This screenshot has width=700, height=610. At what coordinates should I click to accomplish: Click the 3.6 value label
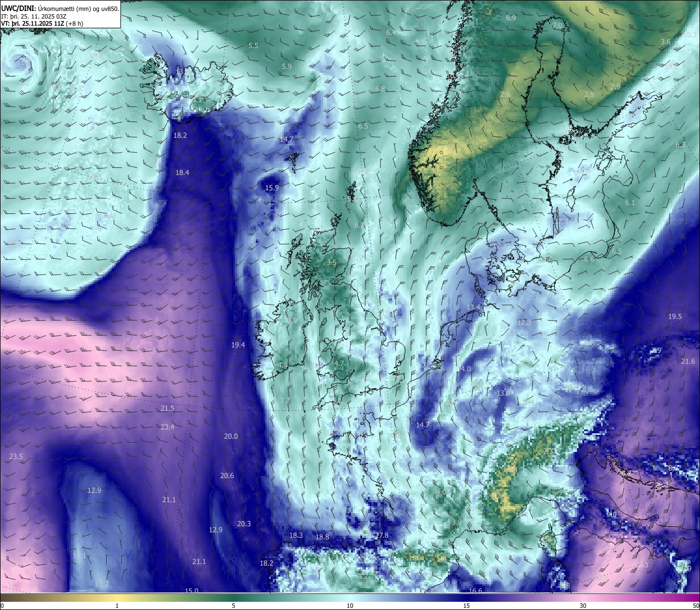(666, 42)
